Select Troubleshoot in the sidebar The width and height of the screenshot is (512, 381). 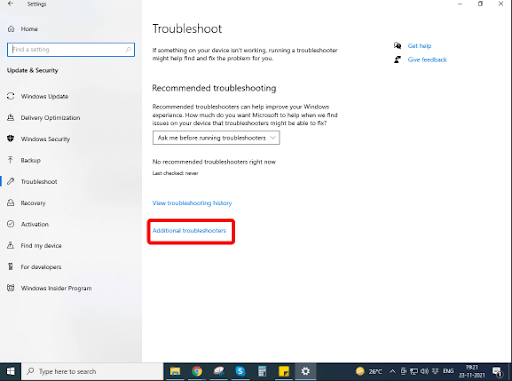pyautogui.click(x=39, y=182)
